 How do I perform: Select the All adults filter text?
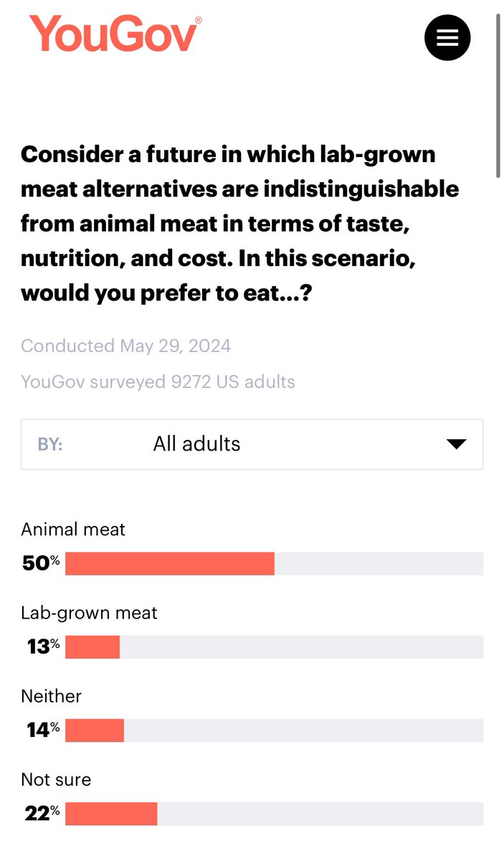pyautogui.click(x=196, y=444)
